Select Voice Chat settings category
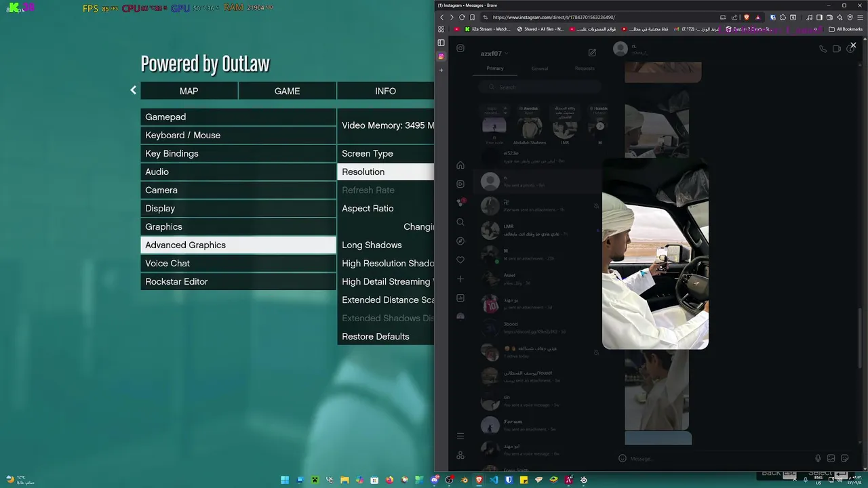 (x=238, y=264)
